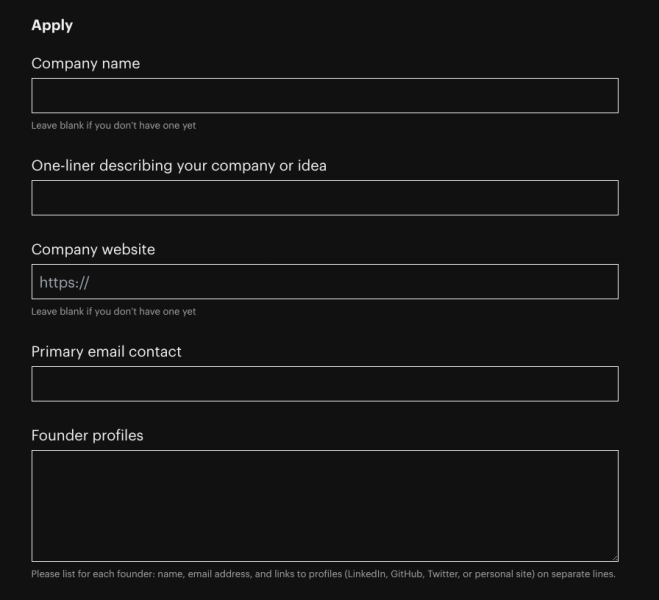Screen dimensions: 659x600
Task: Click the "Primary email contact" label
Action: (106, 351)
